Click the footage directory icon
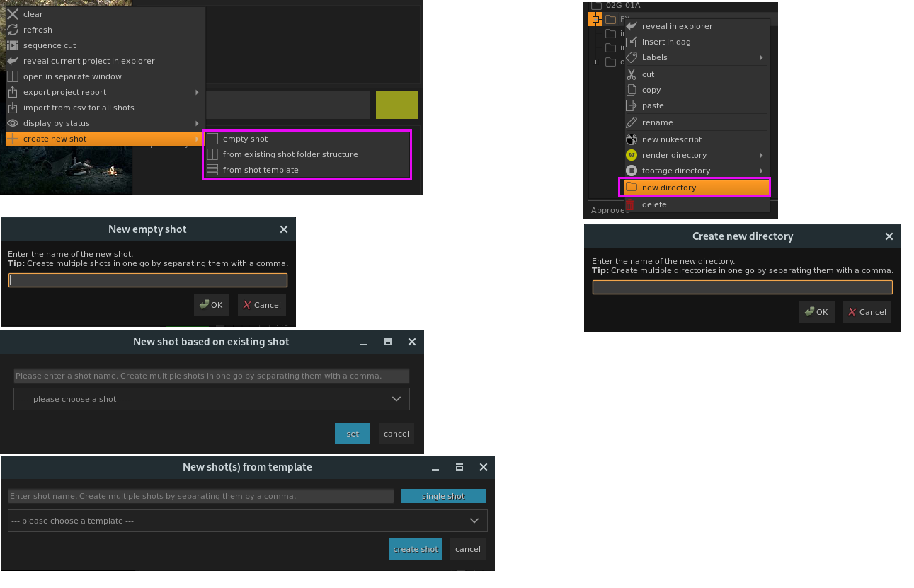 point(631,171)
